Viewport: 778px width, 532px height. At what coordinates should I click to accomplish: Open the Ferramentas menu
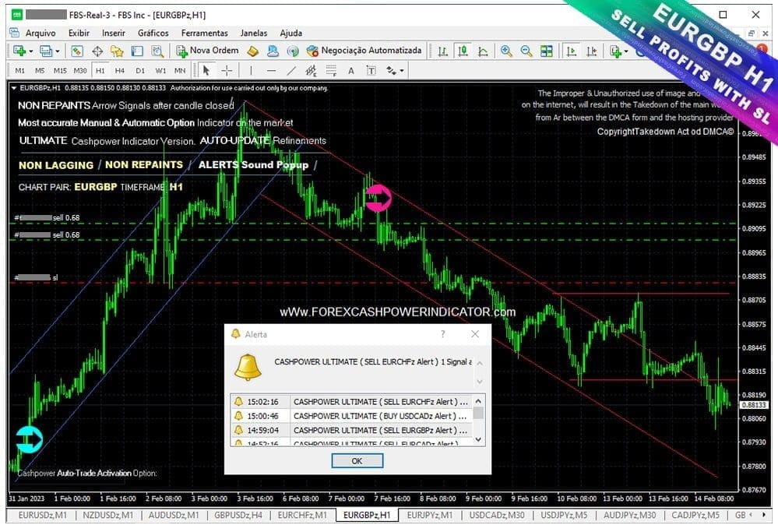pos(204,33)
